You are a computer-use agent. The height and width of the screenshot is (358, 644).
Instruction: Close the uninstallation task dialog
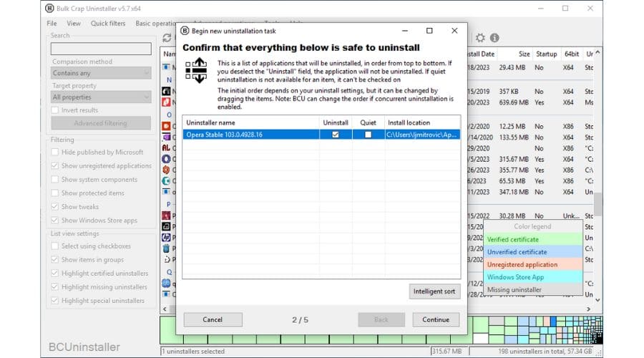click(454, 31)
